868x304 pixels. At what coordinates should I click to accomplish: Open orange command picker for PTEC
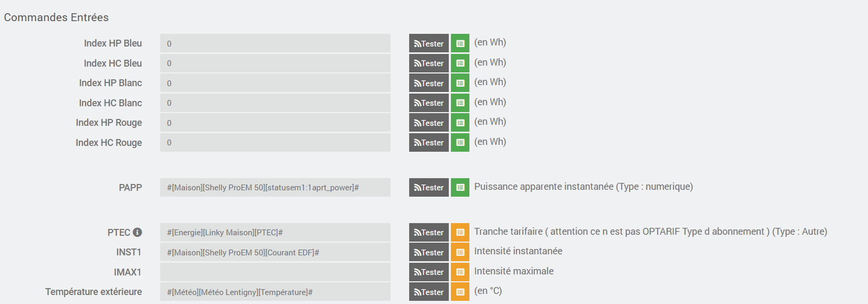[460, 232]
